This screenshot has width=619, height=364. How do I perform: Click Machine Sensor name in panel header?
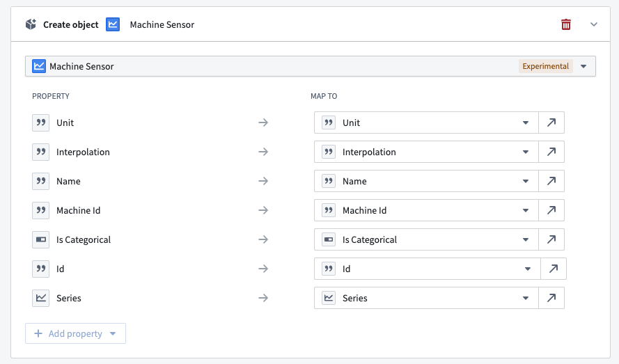162,24
